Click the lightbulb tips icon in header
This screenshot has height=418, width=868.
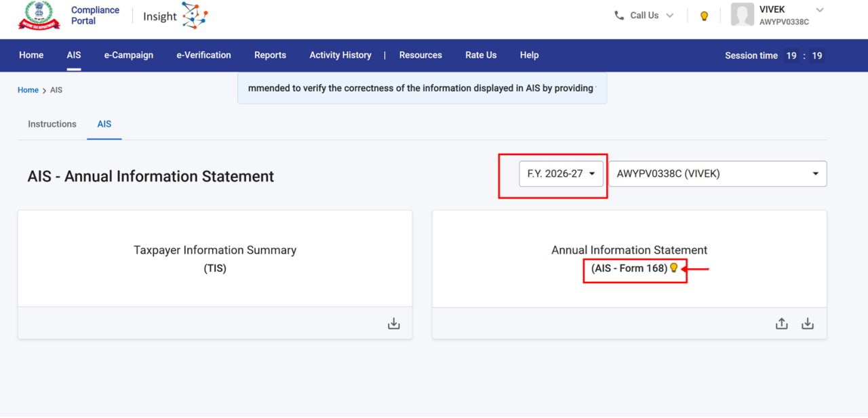coord(704,16)
